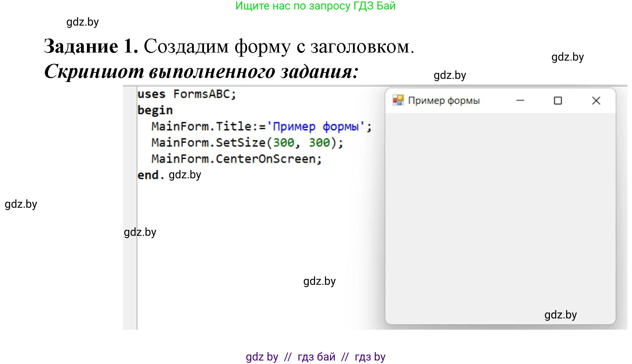
Task: Place cursor on the uses FormsABC line
Action: point(186,94)
